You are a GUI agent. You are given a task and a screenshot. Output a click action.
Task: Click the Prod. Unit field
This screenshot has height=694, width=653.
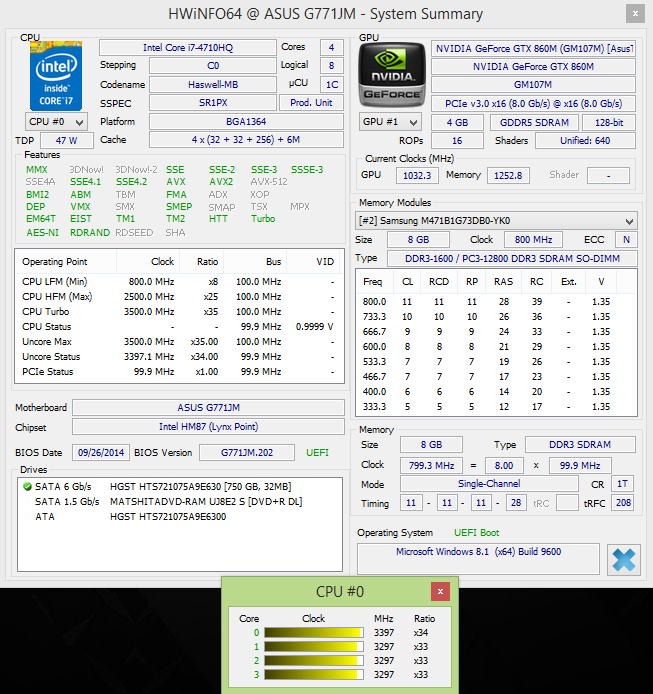(x=311, y=103)
